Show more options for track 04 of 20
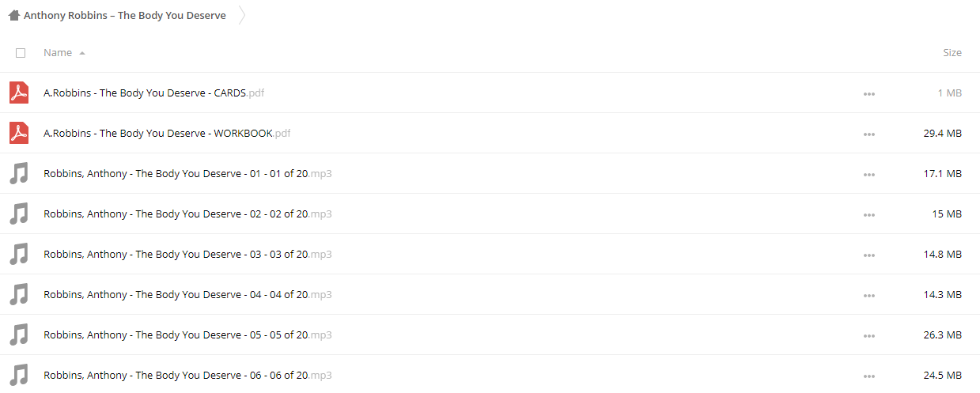This screenshot has height=393, width=980. click(869, 295)
